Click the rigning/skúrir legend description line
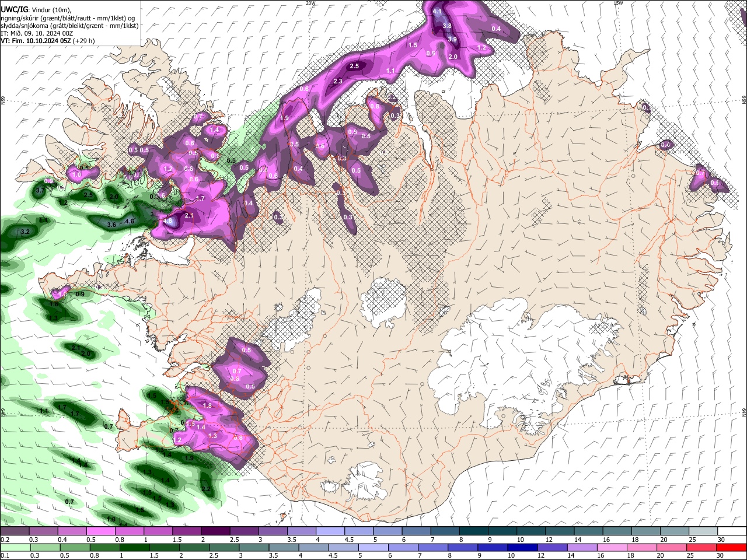Viewport: 747px width, 560px height. coord(68,18)
